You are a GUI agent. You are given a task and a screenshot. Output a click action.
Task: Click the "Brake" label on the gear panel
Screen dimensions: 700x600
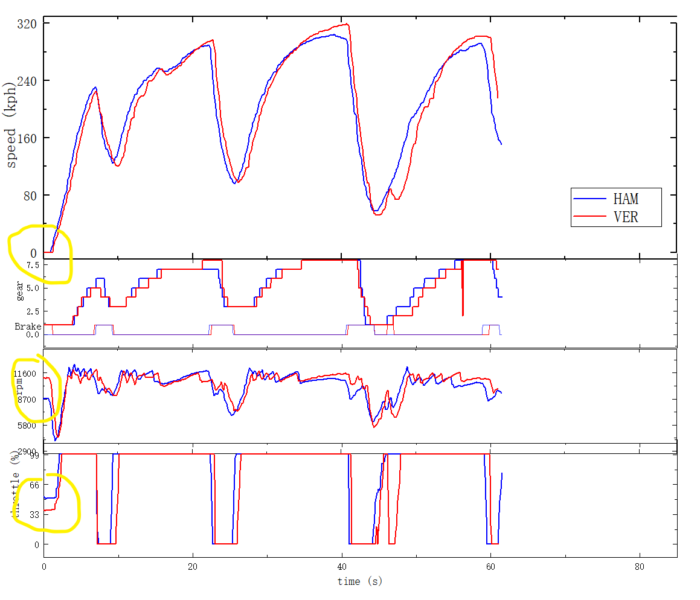point(26,327)
